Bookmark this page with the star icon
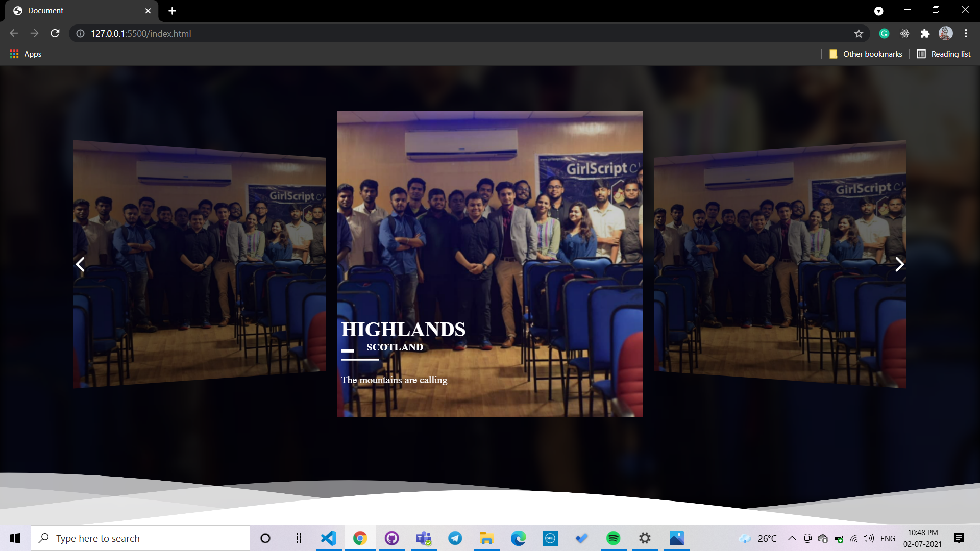 point(859,33)
